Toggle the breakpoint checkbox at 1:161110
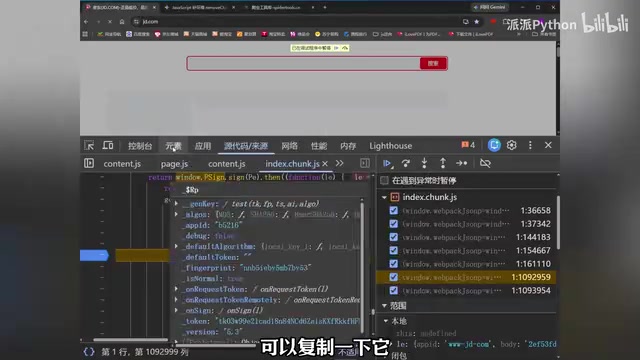 (393, 264)
